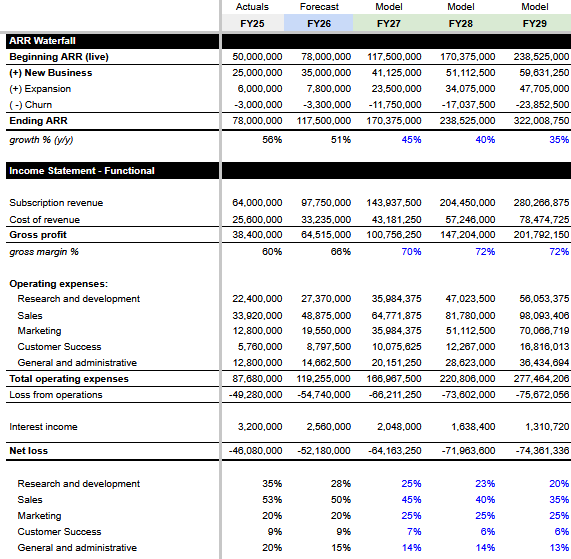Select Loss from operations value -73,602,000

pyautogui.click(x=468, y=395)
